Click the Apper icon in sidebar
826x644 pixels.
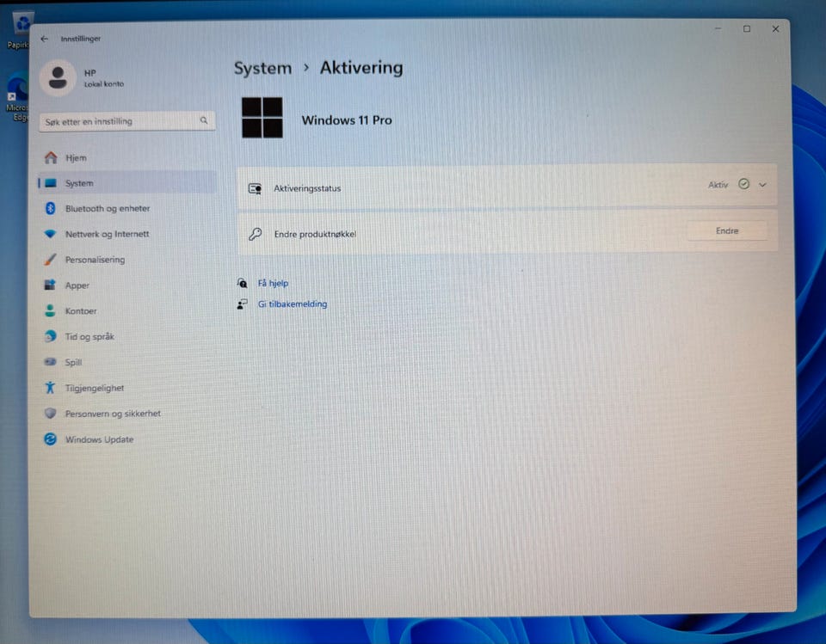50,285
